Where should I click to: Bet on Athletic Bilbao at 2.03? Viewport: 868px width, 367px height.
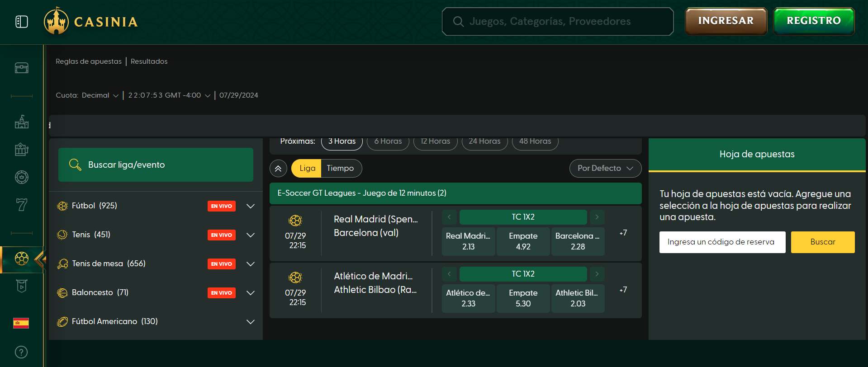coord(578,298)
